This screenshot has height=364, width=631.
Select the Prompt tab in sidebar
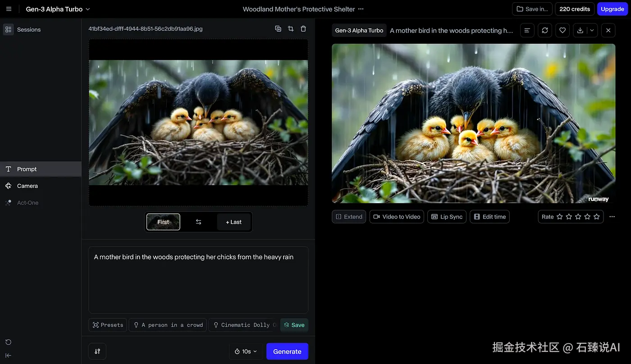41,169
